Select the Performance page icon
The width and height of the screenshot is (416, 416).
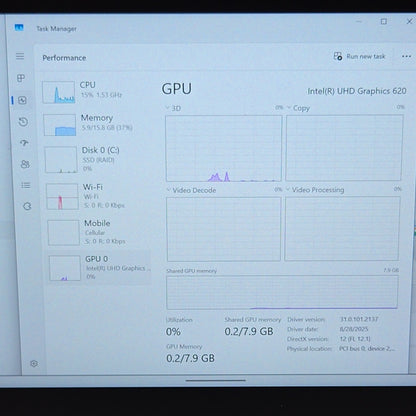coord(22,100)
